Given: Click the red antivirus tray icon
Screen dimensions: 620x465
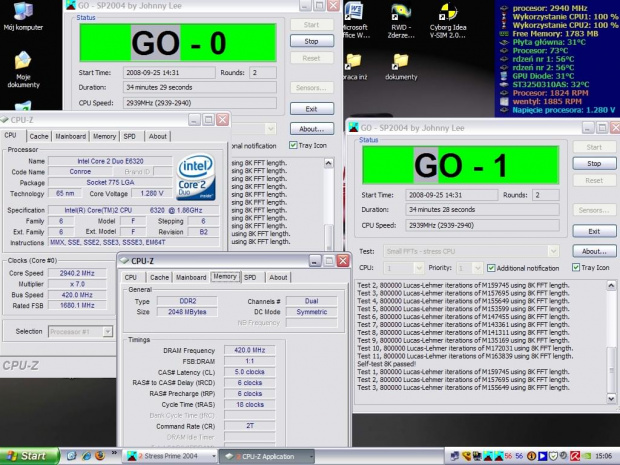Looking at the screenshot, I should tap(575, 456).
